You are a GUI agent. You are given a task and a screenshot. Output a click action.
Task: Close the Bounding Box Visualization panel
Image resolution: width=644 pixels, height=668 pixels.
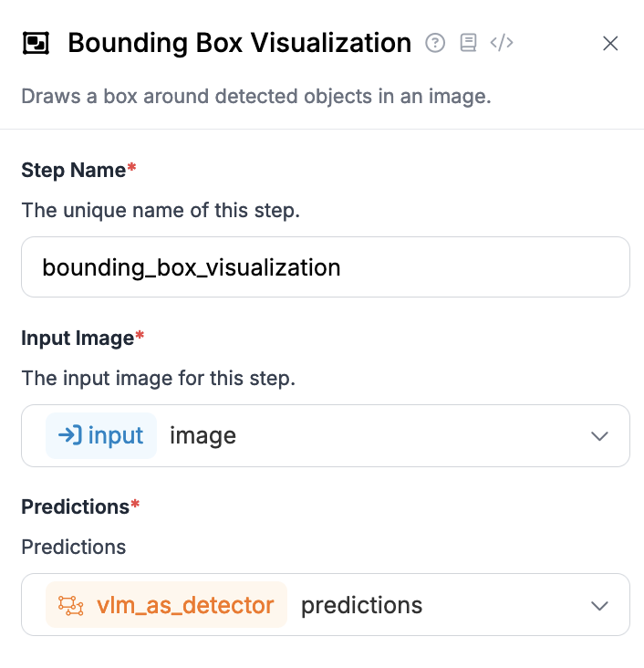(x=611, y=43)
